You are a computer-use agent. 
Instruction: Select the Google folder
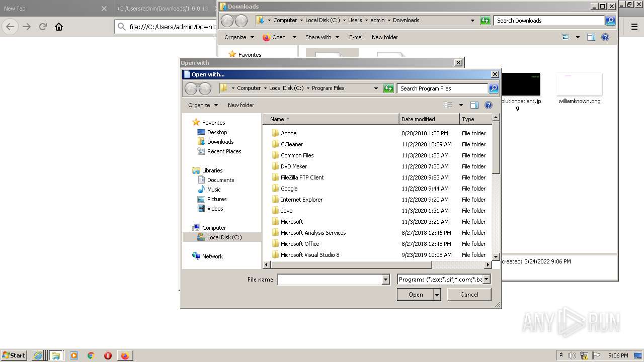(289, 189)
